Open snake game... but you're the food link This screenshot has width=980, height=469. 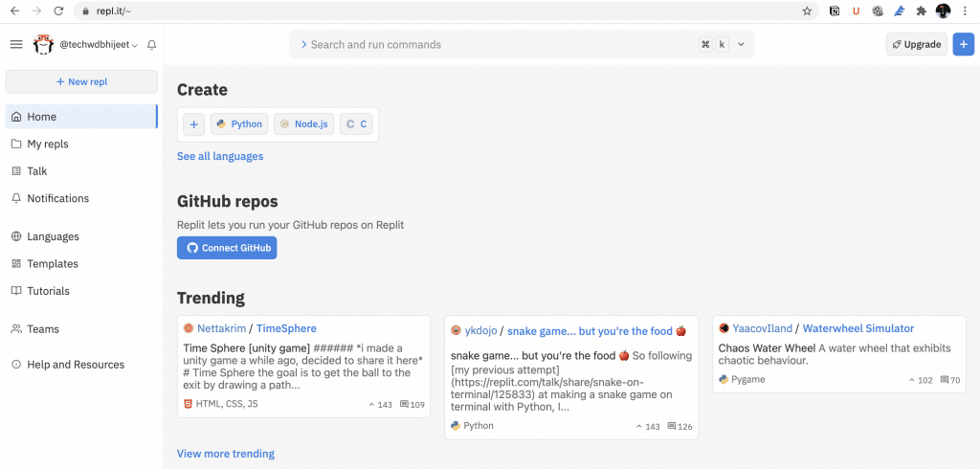[597, 331]
